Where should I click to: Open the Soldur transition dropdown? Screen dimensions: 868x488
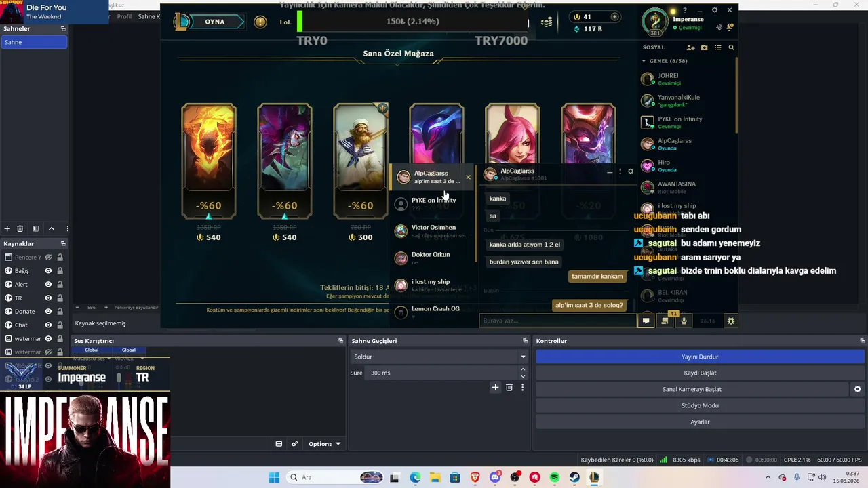point(439,357)
